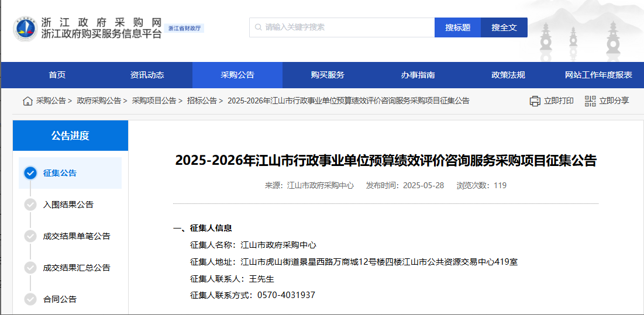
Task: Open the 政策法规 navigation item
Action: point(508,75)
